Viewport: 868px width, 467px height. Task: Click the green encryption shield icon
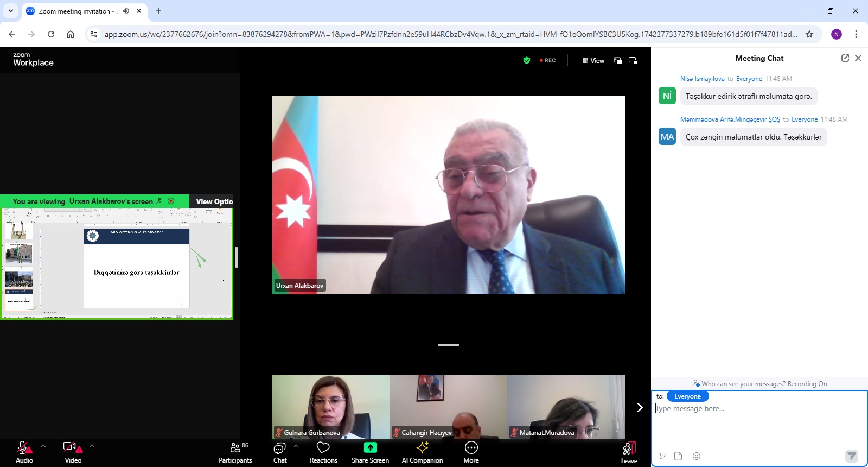(x=526, y=60)
